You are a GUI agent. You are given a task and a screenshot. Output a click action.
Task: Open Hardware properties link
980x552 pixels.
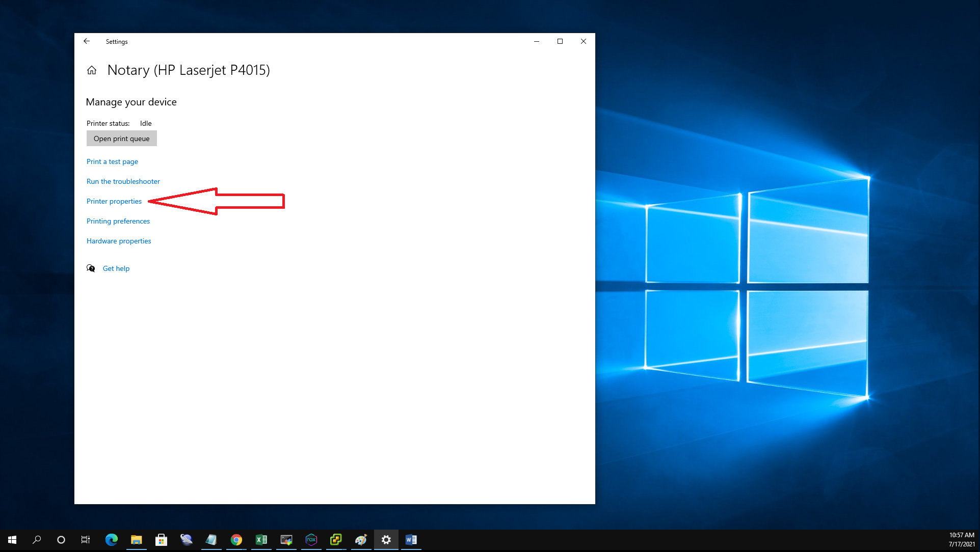(119, 241)
